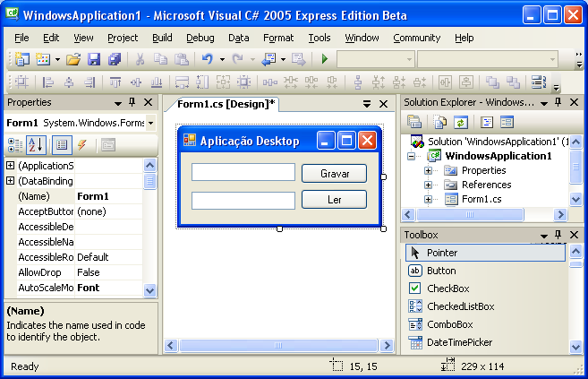The width and height of the screenshot is (588, 379).
Task: Click the Align to Grid layout icon
Action: [x=21, y=82]
